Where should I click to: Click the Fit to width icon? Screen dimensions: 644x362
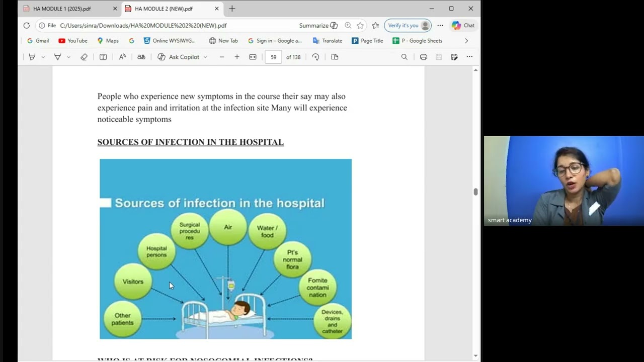point(253,57)
